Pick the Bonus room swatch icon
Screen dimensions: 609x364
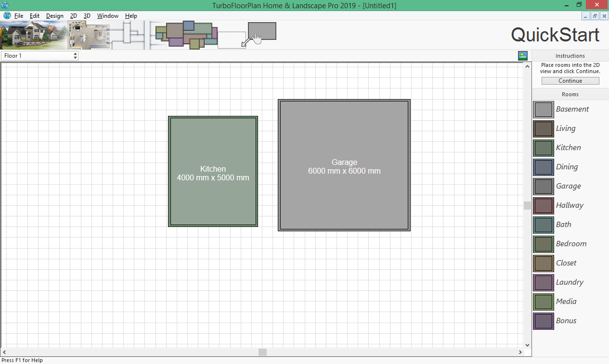(544, 321)
